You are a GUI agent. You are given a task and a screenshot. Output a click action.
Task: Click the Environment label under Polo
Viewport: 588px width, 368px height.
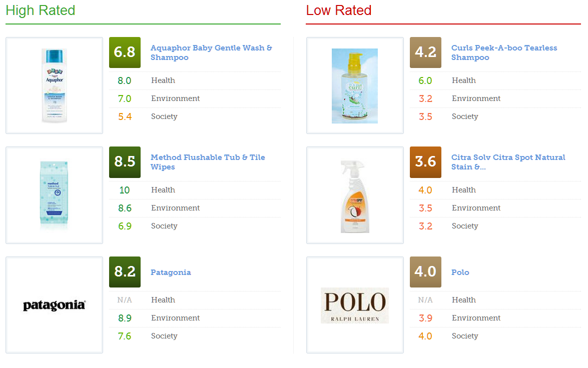click(476, 318)
